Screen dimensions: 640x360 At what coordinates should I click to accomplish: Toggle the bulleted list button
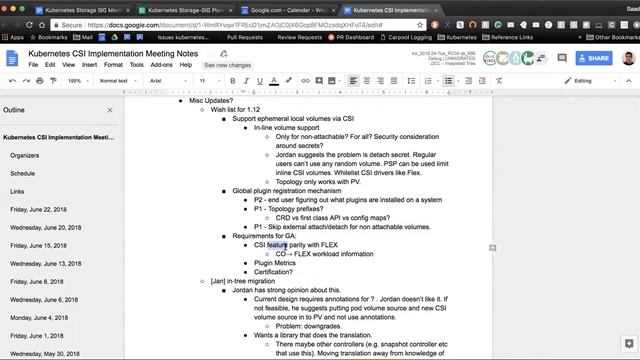[449, 81]
